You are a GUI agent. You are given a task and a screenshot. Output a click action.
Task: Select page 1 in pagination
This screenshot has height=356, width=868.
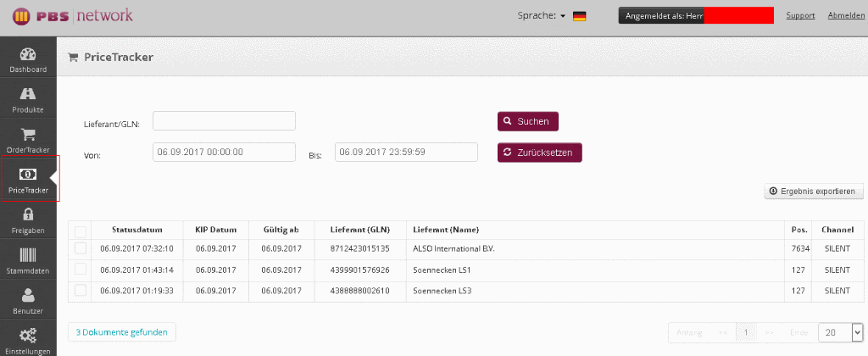[746, 333]
